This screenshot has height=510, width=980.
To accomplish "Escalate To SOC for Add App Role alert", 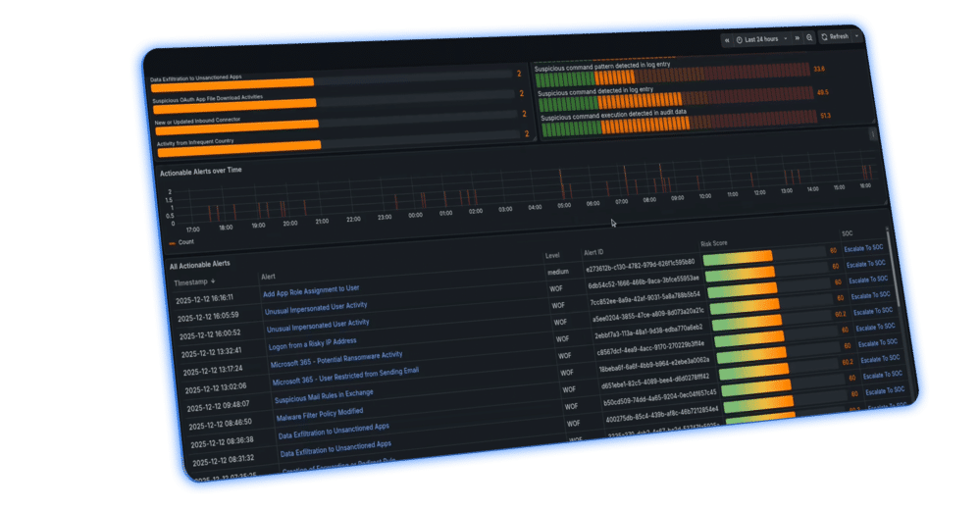I will tap(865, 263).
